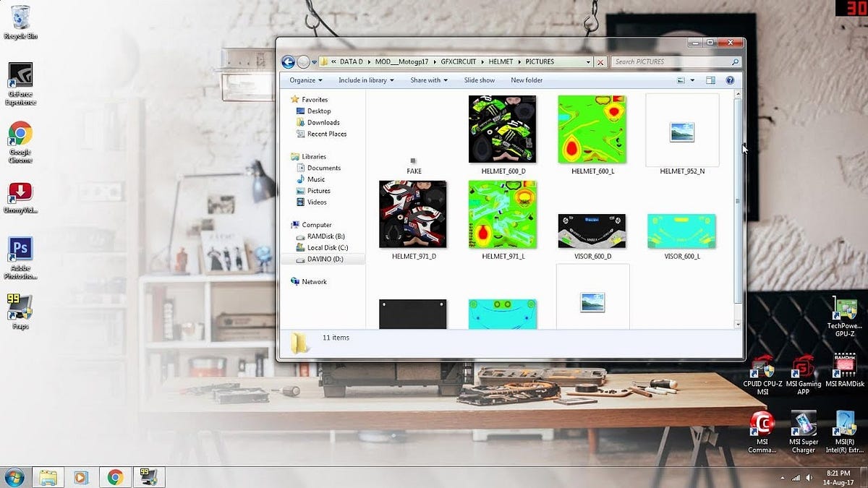Select Include in library menu
Screen dimensions: 868x488
(x=365, y=80)
